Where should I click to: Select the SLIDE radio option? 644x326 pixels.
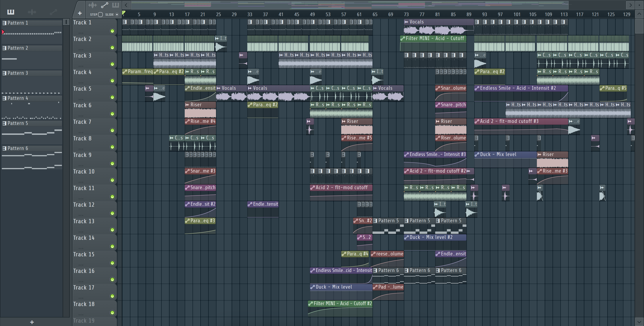pyautogui.click(x=117, y=15)
